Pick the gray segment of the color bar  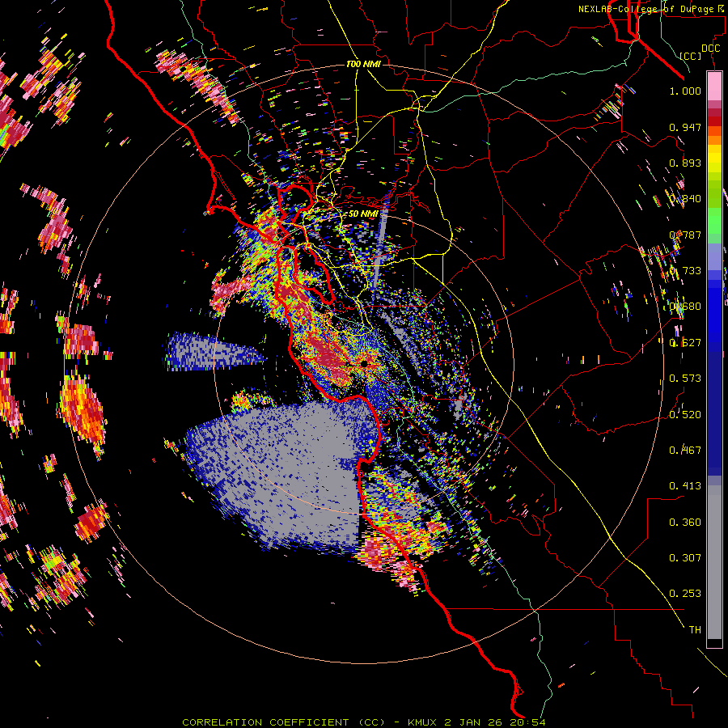coord(714,562)
